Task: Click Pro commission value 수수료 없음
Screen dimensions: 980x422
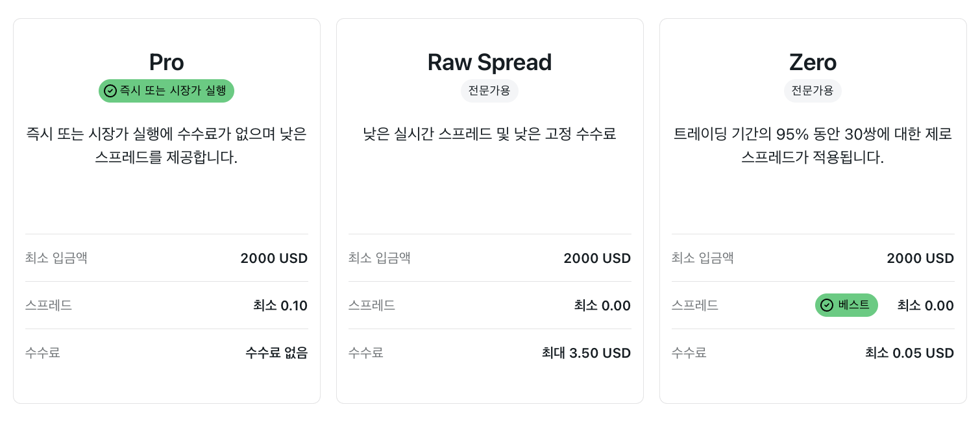Action: click(x=276, y=353)
